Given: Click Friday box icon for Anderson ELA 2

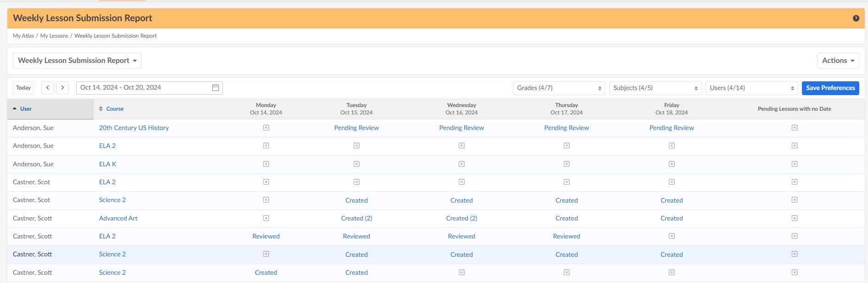Looking at the screenshot, I should pyautogui.click(x=672, y=146).
